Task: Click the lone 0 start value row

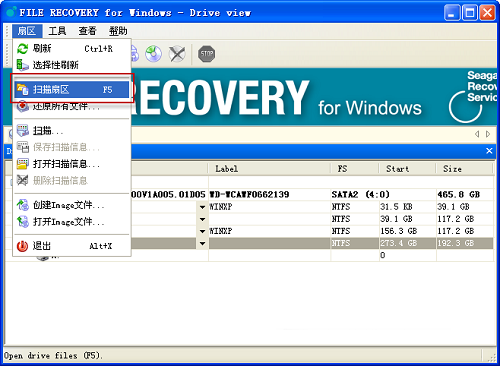Action: point(383,255)
